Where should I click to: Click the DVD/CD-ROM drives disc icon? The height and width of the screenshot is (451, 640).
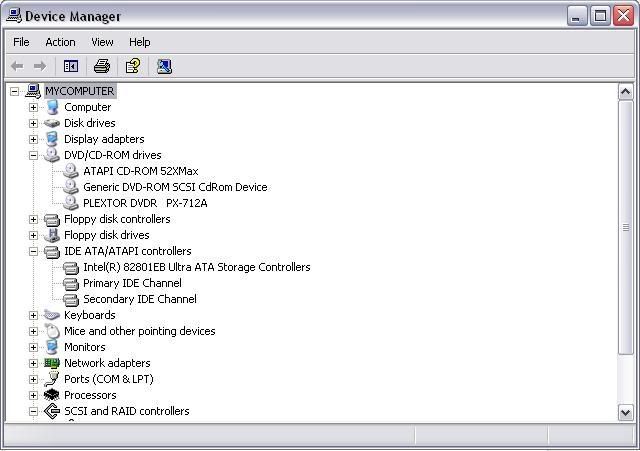[x=52, y=155]
